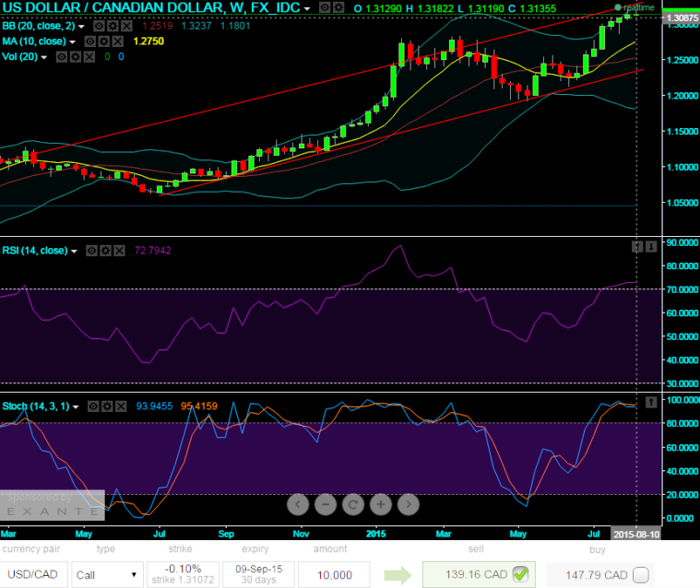700x588 pixels.
Task: Select the sell price 139.16 CAD button
Action: [479, 574]
